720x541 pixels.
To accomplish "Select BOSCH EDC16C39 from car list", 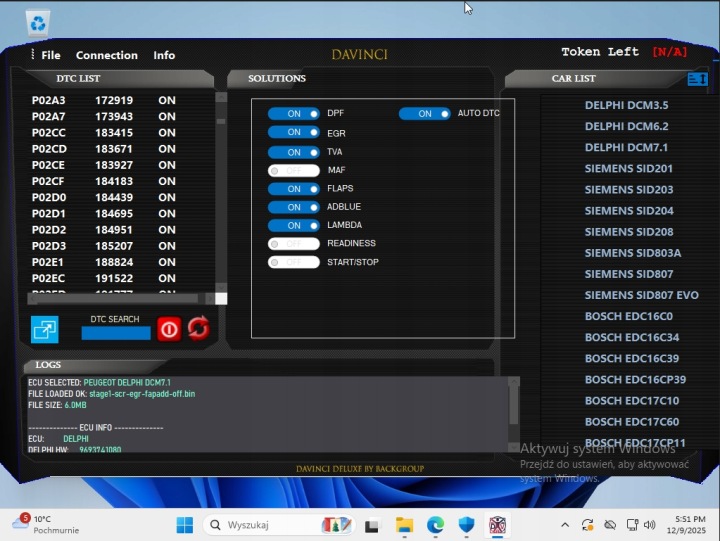I will tap(631, 358).
